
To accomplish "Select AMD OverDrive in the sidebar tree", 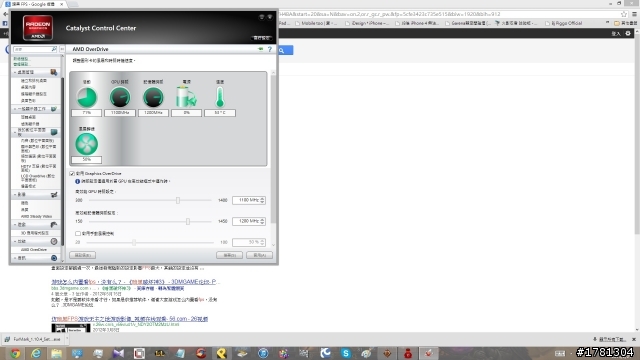I will (33, 249).
